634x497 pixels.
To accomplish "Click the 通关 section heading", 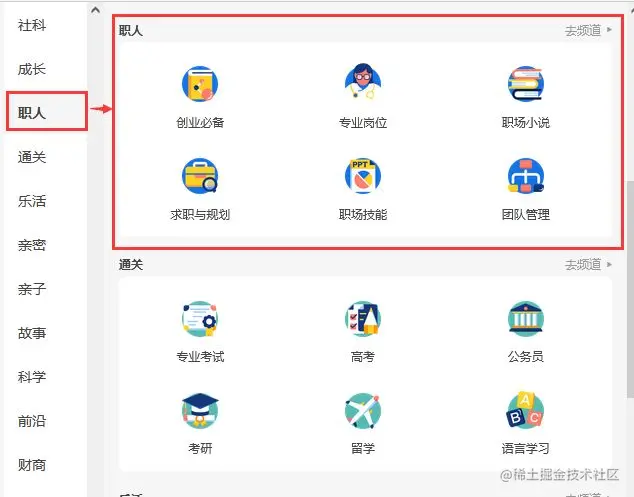I will (131, 265).
